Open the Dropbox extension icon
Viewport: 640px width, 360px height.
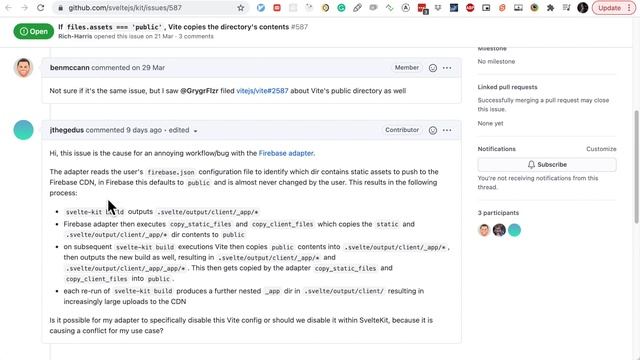[x=438, y=8]
